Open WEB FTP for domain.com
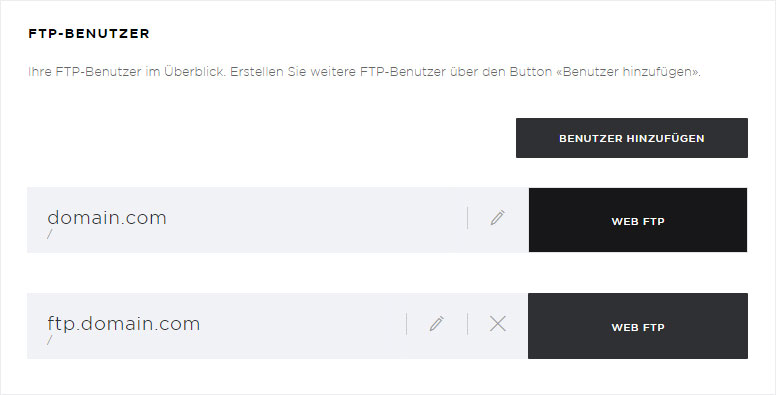Screen dimensions: 776x395 point(638,220)
